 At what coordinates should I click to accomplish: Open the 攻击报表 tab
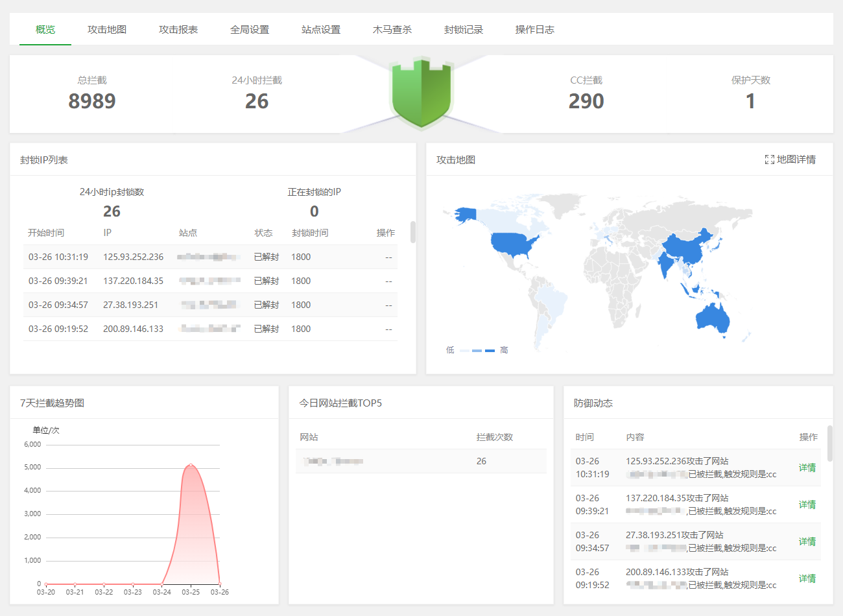pos(178,30)
